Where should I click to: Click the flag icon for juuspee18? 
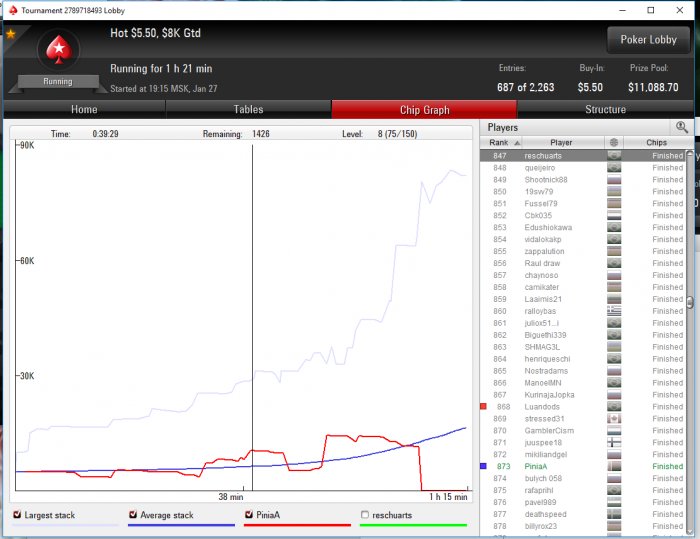pos(614,443)
